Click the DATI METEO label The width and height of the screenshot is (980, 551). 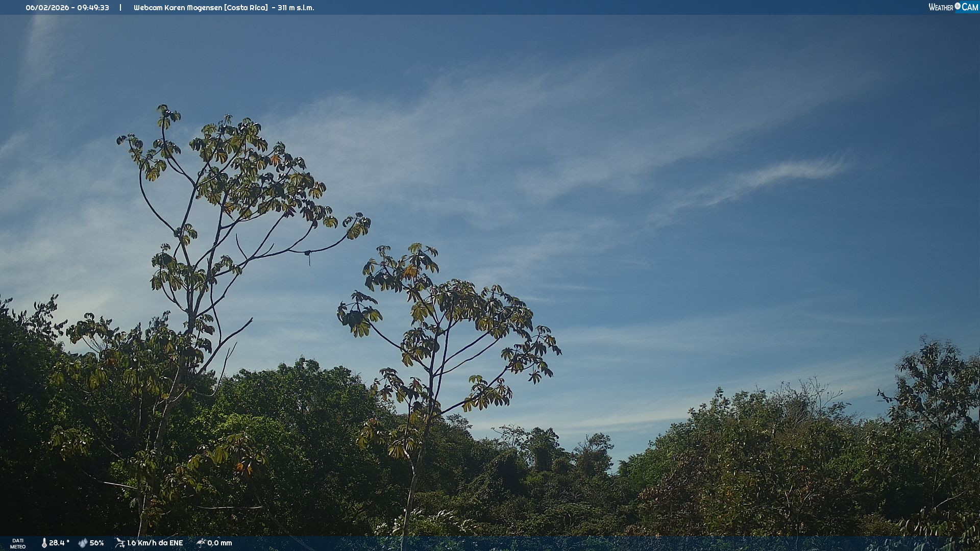pyautogui.click(x=18, y=543)
